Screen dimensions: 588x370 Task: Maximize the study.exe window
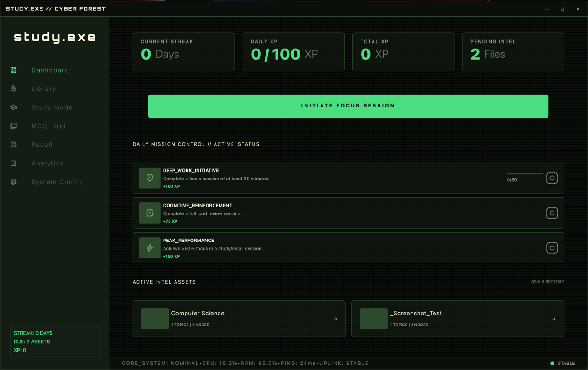(562, 9)
